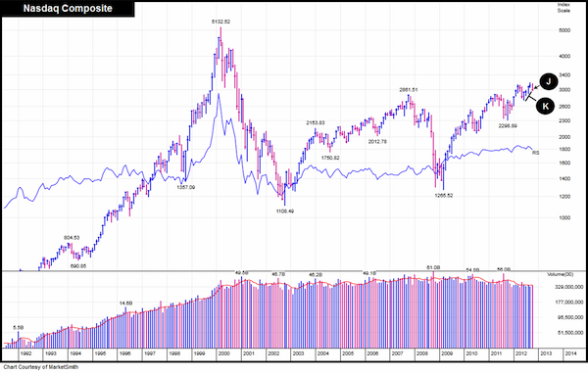Select the 95,500,000 volume scale value

570,317
